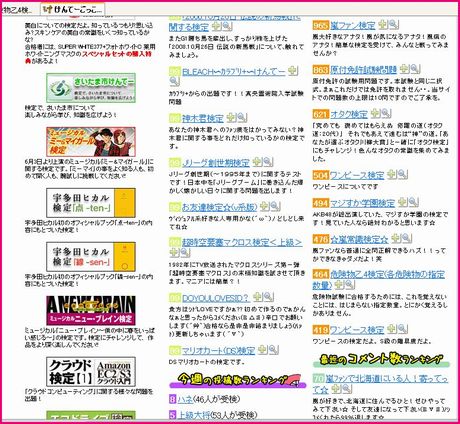Click the plus icon next to DOYOULOVESID?

(x=257, y=297)
